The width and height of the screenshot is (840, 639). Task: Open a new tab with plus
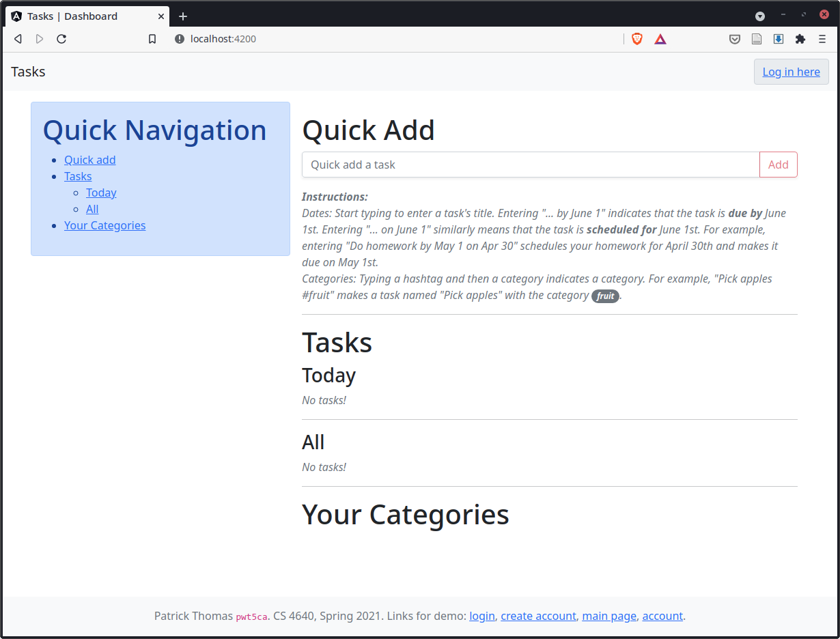[x=183, y=16]
